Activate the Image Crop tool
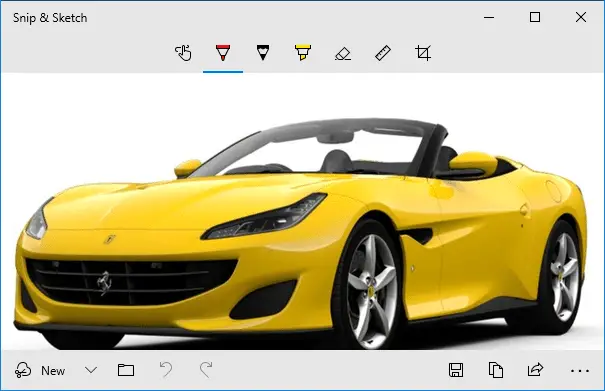The width and height of the screenshot is (605, 391). 423,53
